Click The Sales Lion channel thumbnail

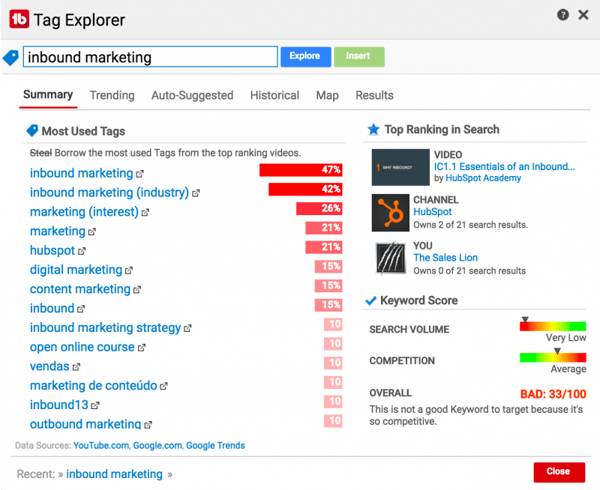coord(390,259)
